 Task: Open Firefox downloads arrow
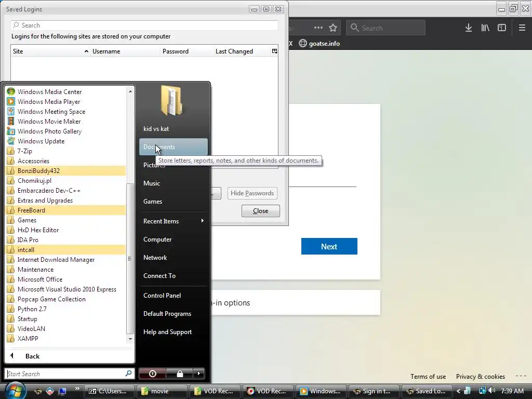[469, 28]
